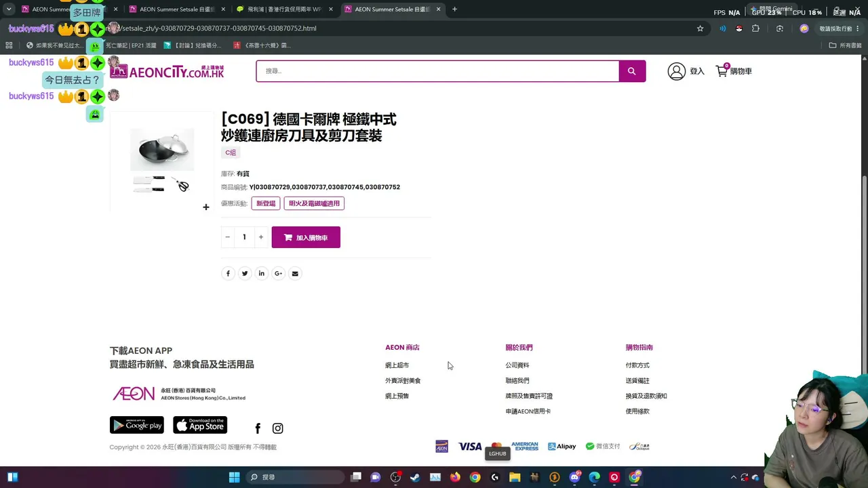Viewport: 868px width, 488px height.
Task: Open Windows Start menu
Action: click(x=234, y=477)
